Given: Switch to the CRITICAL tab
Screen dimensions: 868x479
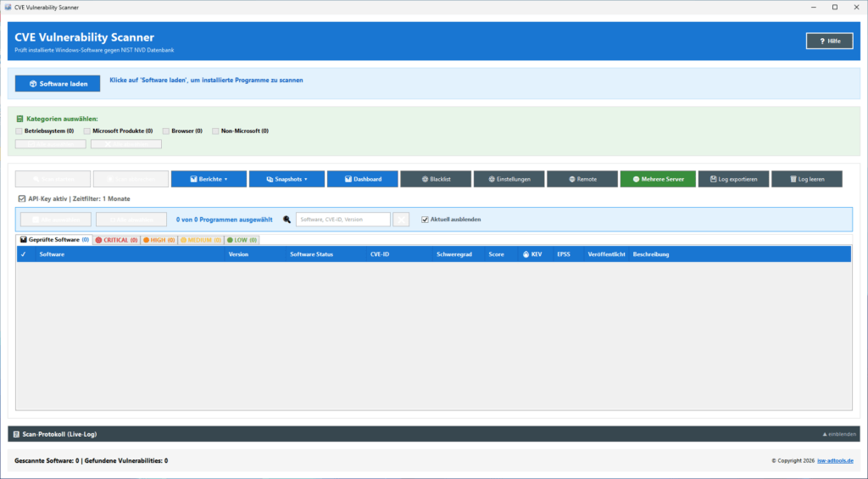Looking at the screenshot, I should 116,240.
